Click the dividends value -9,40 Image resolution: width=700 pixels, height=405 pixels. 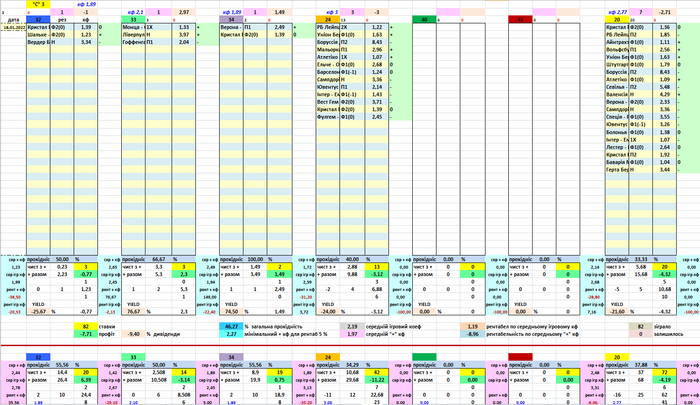(133, 334)
